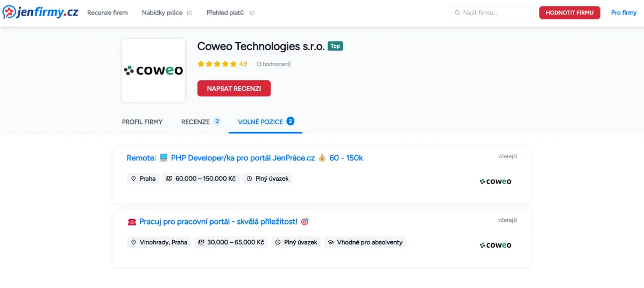
Task: Open Recenze firem menu item
Action: click(x=108, y=13)
